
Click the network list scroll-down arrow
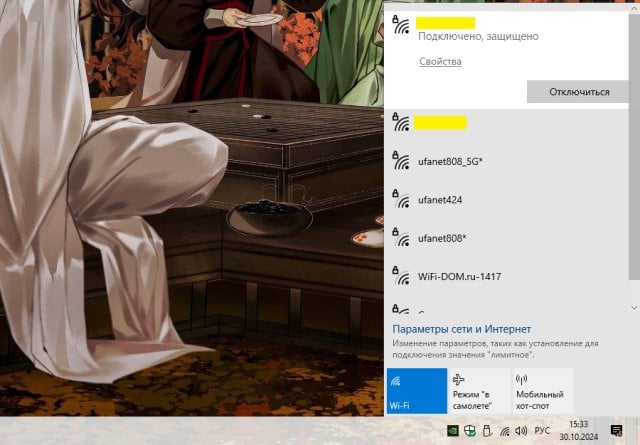click(x=633, y=307)
